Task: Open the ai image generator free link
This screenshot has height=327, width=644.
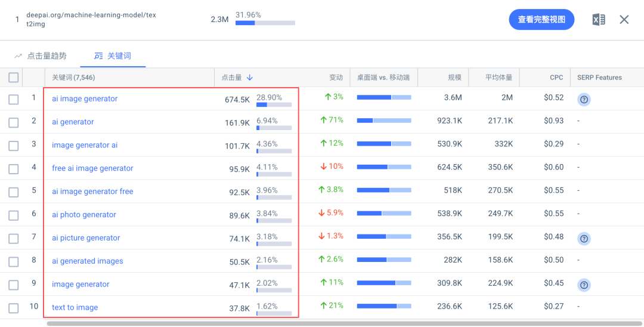Action: pyautogui.click(x=92, y=192)
